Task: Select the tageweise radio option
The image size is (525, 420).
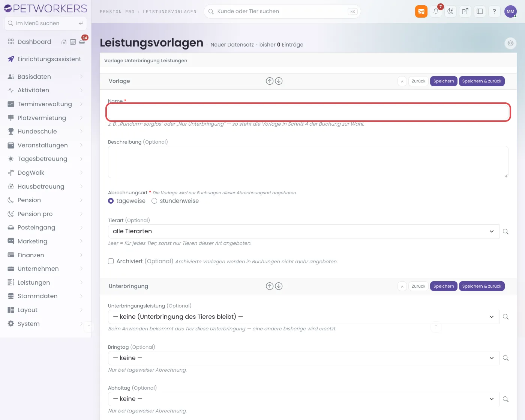Action: pos(111,201)
